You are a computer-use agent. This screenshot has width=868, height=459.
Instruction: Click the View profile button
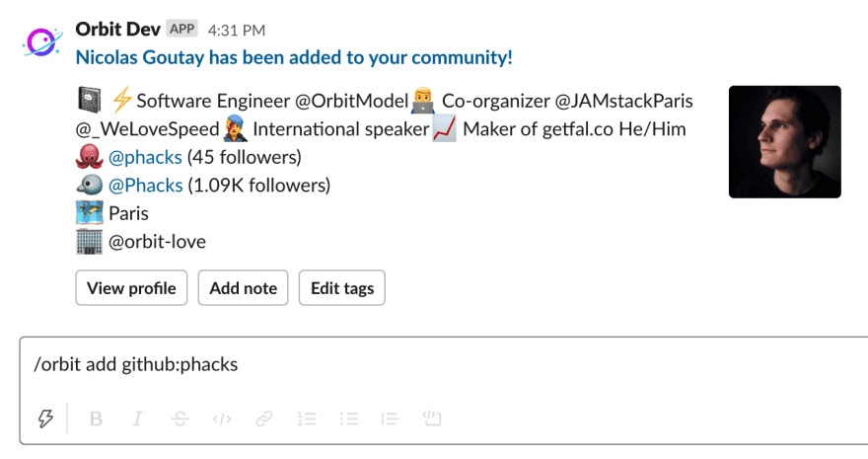pyautogui.click(x=131, y=288)
